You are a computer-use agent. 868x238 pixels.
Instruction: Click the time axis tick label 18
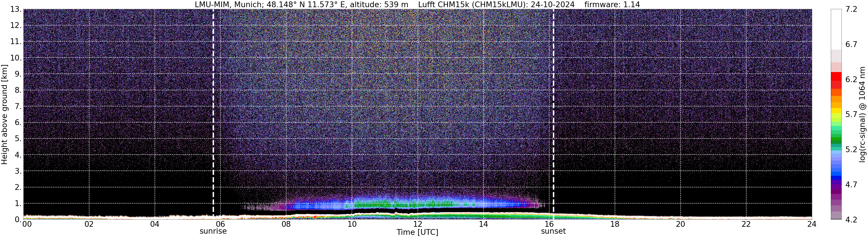(x=614, y=224)
